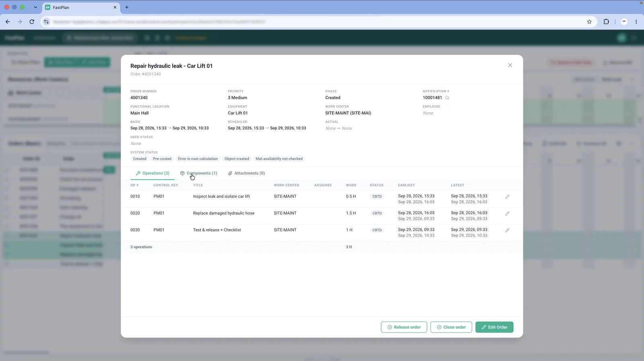Click equipment value 'Car Lift 01'

[x=238, y=113]
